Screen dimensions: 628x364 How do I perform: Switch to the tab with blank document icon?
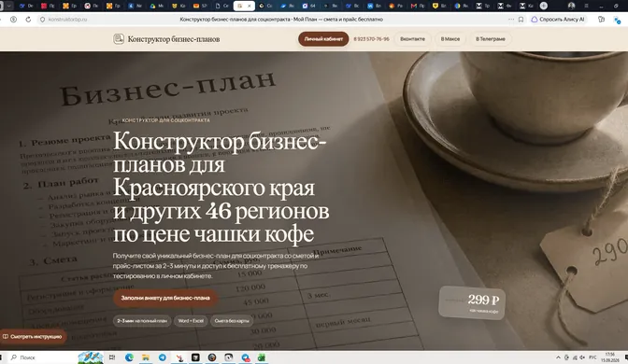221,6
